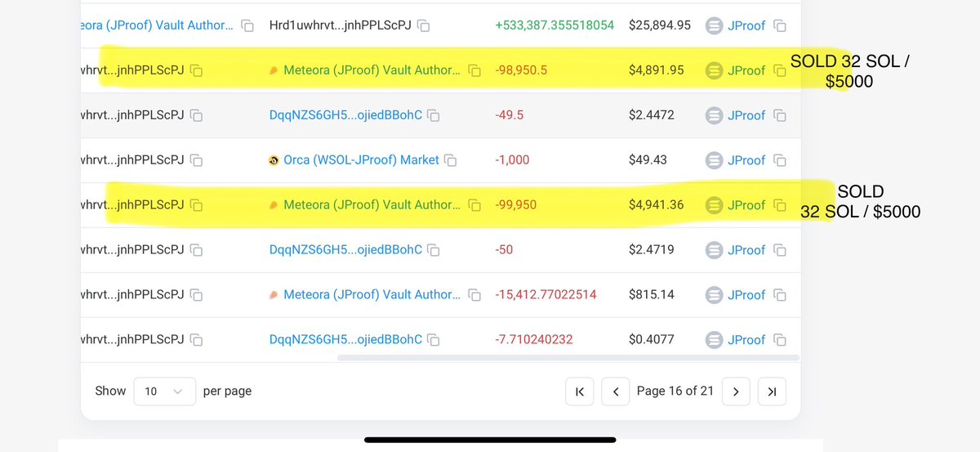Click the Orca market logo icon
The height and width of the screenshot is (452, 980).
[x=274, y=160]
